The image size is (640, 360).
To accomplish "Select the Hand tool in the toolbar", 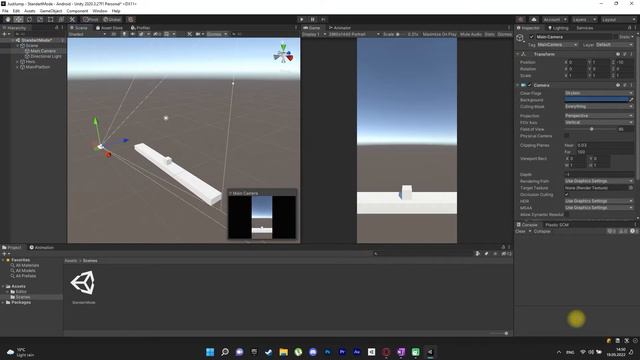I will coord(8,19).
